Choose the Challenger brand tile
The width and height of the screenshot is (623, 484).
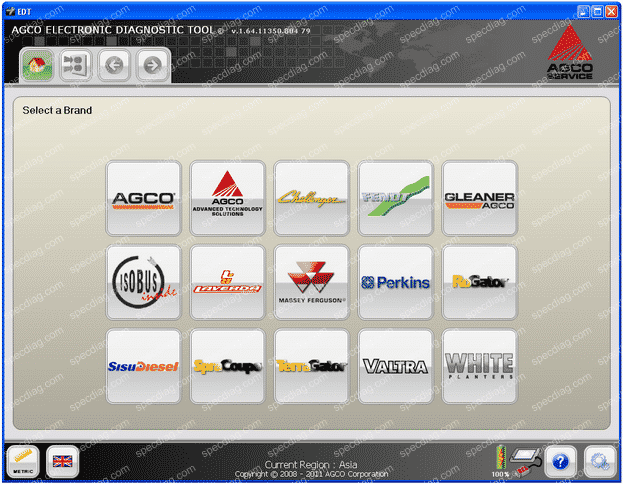click(312, 198)
